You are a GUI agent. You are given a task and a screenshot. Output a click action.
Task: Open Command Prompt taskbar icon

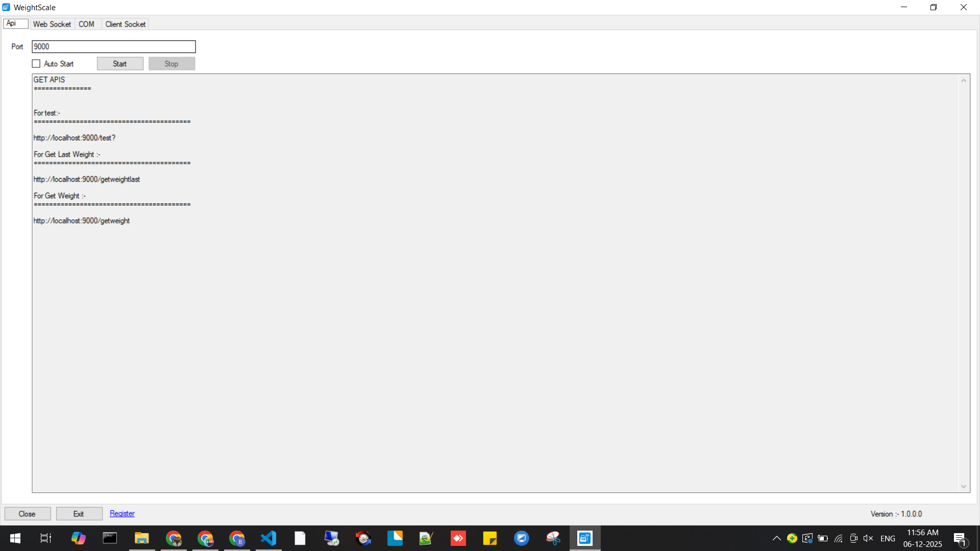click(110, 538)
